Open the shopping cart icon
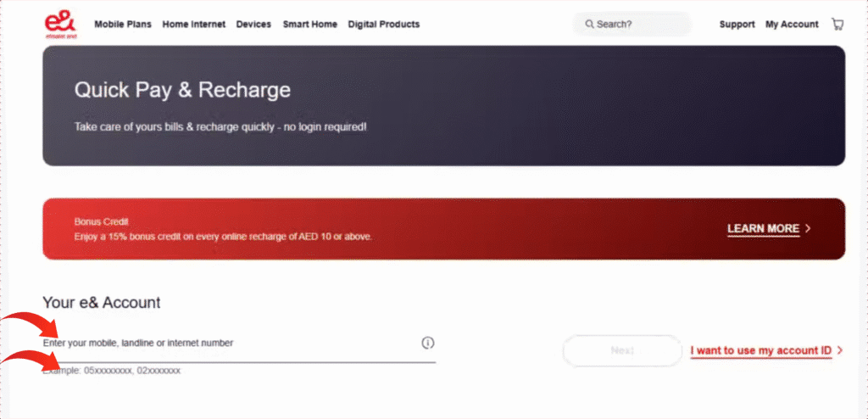This screenshot has height=419, width=868. 837,25
